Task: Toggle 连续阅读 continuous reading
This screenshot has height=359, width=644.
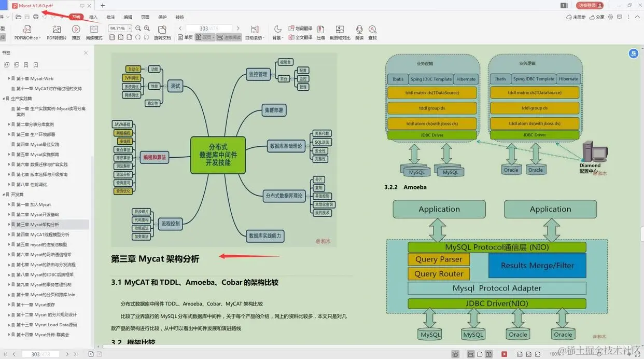Action: (229, 37)
